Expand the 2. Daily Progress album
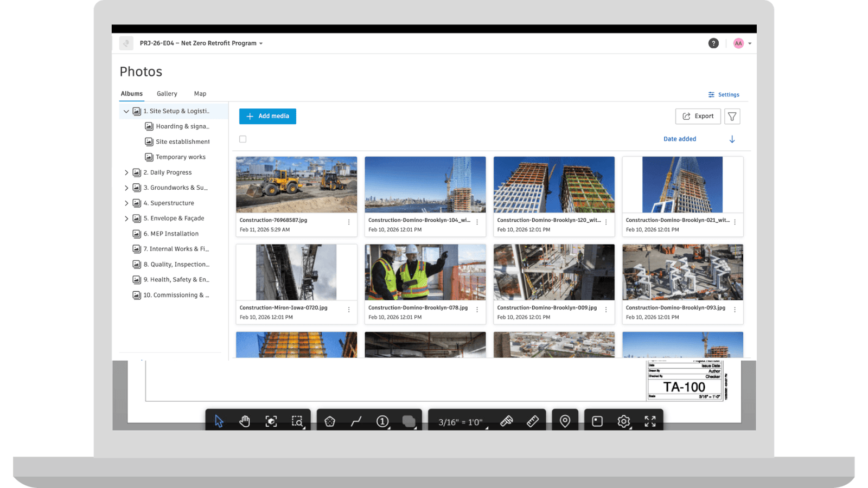This screenshot has height=488, width=868. (126, 172)
